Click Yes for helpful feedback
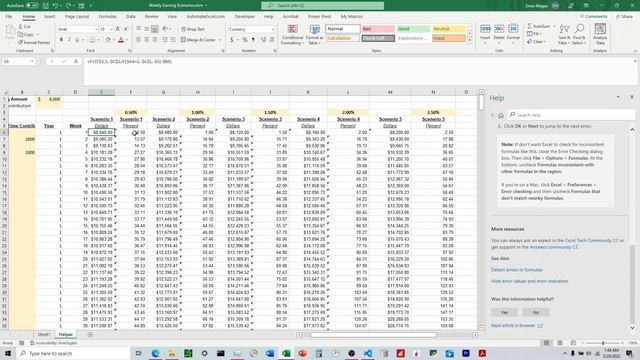640x360 pixels. (x=504, y=312)
